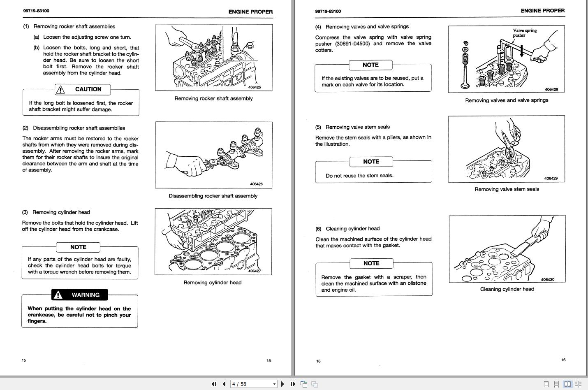Click the go to next view icon
Viewport: 588px width, 390px height.
point(315,384)
